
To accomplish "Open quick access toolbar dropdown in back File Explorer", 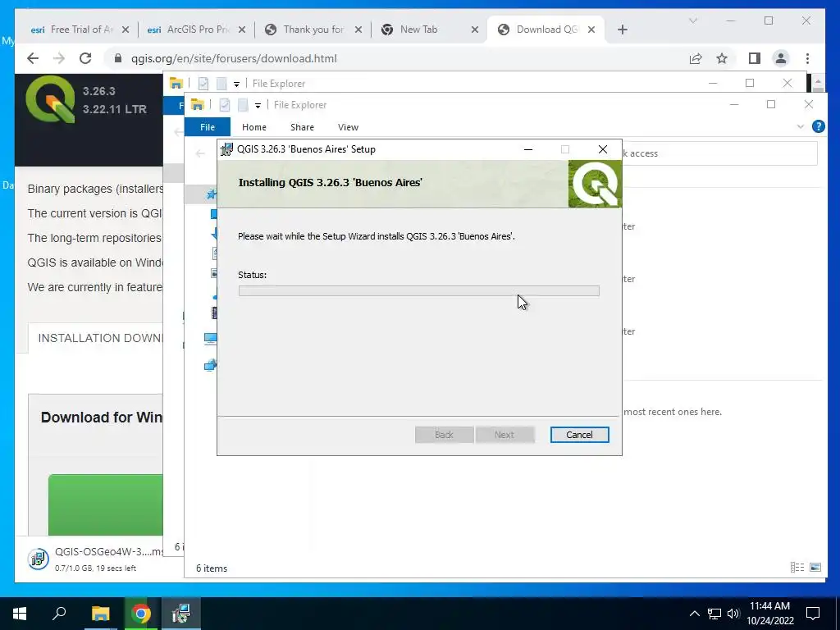I will click(236, 84).
